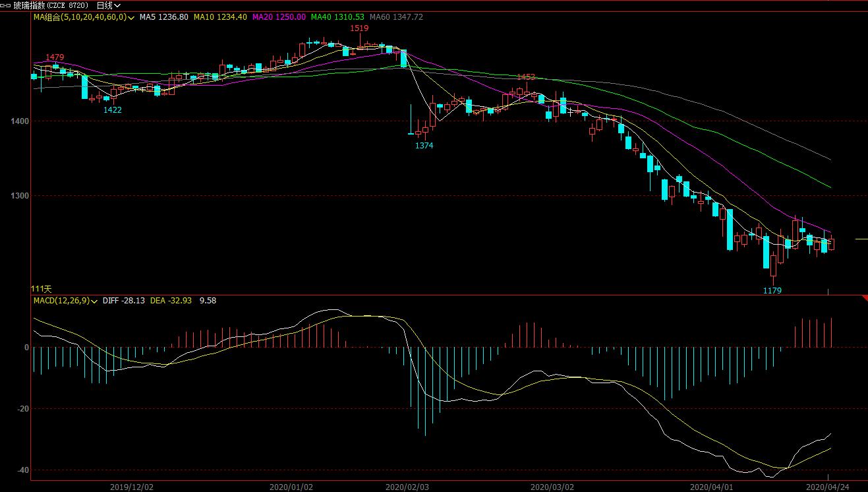The width and height of the screenshot is (868, 492).
Task: Click the 2020/04/01 date label
Action: click(x=711, y=487)
